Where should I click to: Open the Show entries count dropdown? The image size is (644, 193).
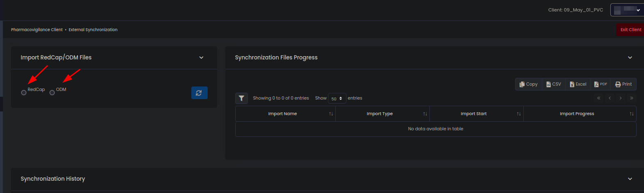tap(337, 99)
